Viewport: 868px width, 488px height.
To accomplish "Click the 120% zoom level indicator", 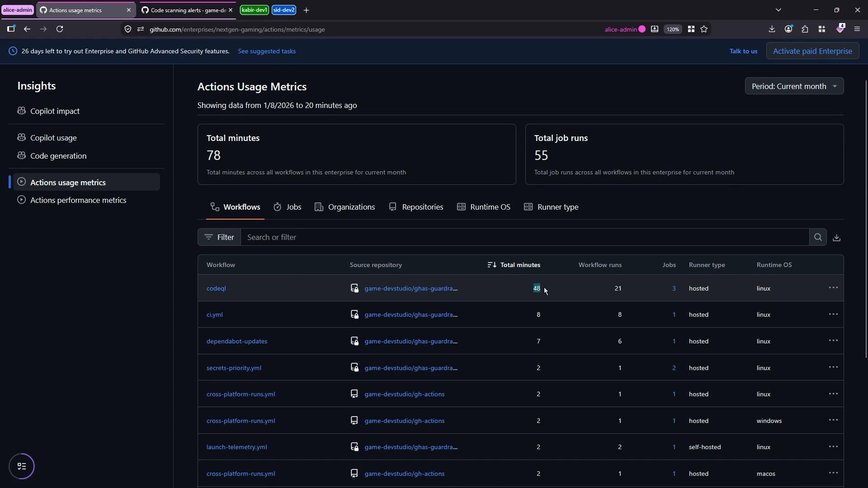I will tap(673, 29).
